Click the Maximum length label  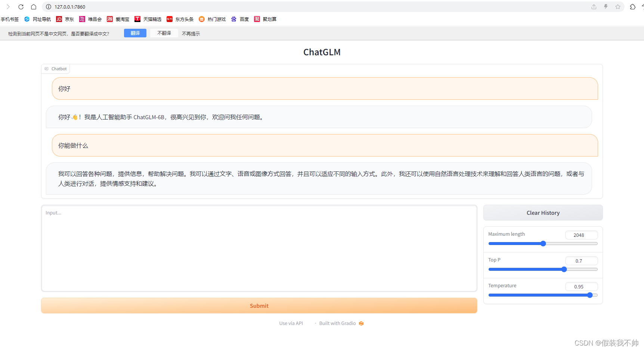[x=506, y=234]
